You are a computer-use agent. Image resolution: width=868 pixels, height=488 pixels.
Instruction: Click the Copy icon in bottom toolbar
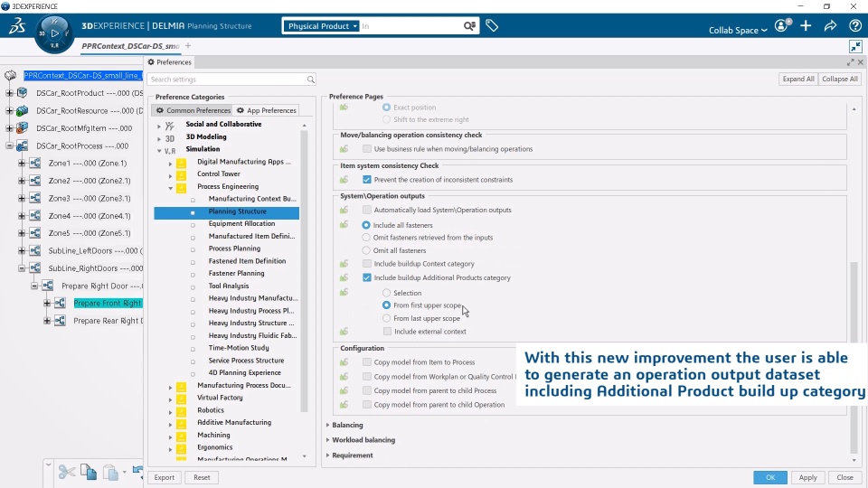pyautogui.click(x=89, y=472)
